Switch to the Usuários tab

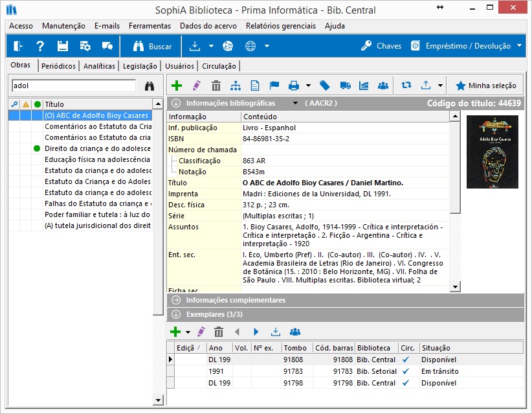point(179,66)
